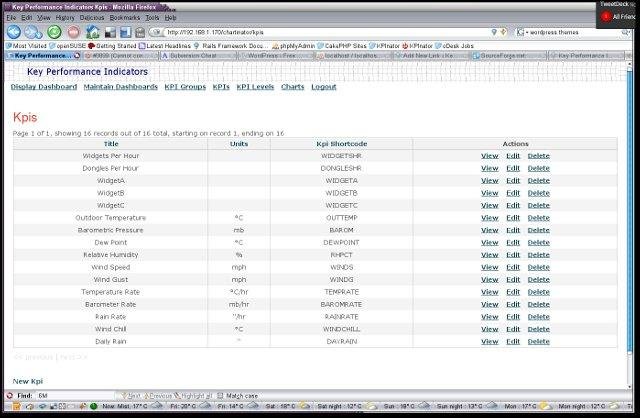Open the Edit menu
Image resolution: width=640 pixels, height=418 pixels.
pyautogui.click(x=27, y=18)
